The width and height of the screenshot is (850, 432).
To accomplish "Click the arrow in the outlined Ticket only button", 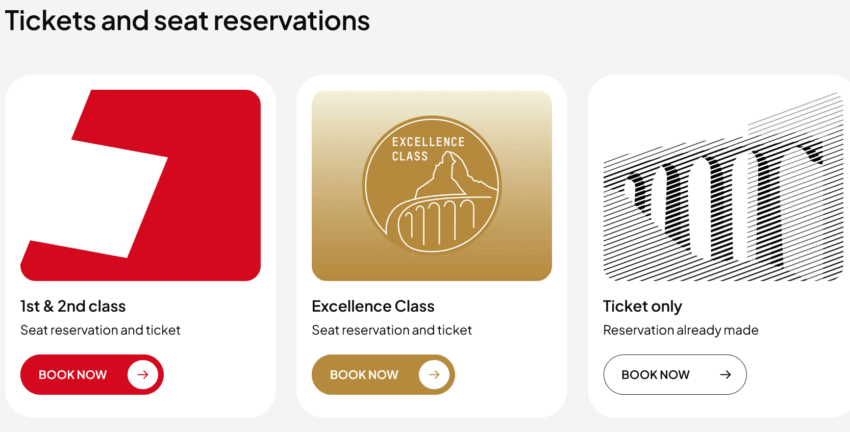I will [726, 375].
